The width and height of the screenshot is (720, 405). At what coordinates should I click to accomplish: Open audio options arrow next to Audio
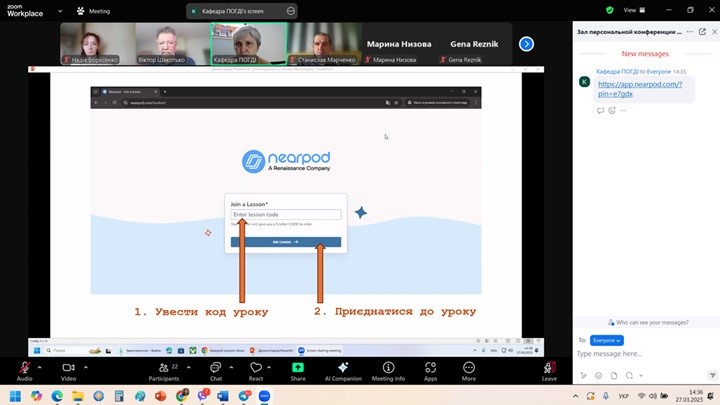[39, 367]
